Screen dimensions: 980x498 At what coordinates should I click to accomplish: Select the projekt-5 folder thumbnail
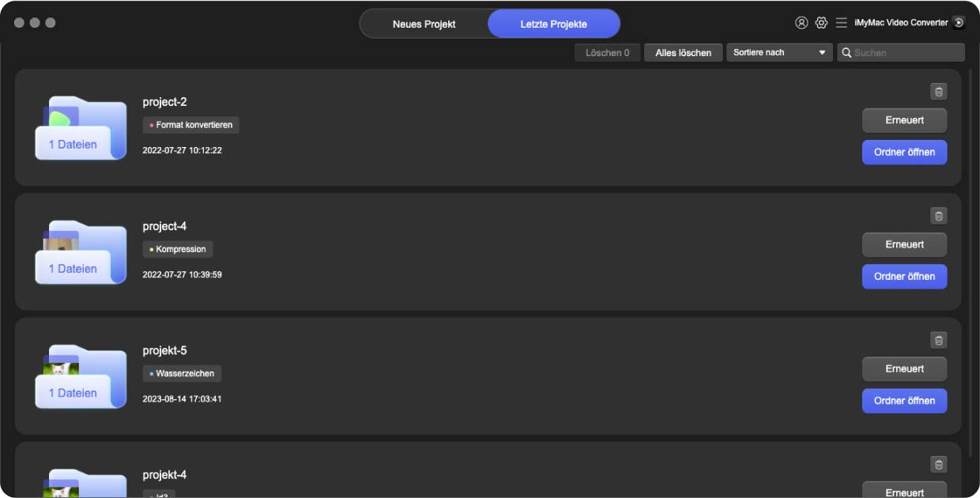81,376
